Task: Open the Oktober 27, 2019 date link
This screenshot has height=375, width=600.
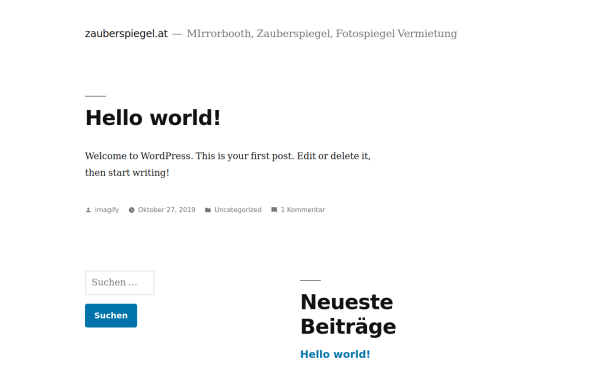Action: [166, 210]
